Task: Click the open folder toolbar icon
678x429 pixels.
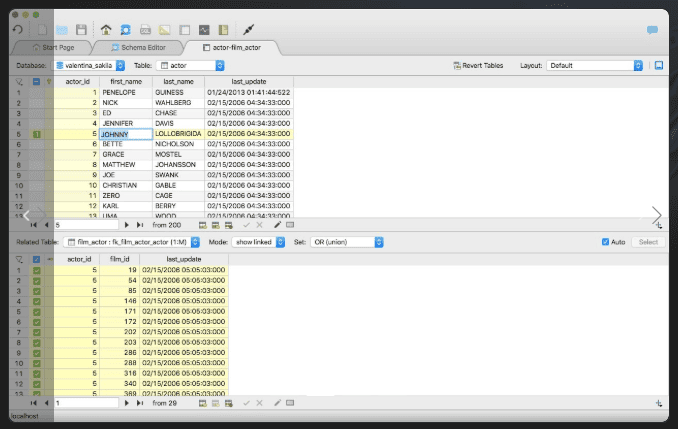Action: (62, 29)
